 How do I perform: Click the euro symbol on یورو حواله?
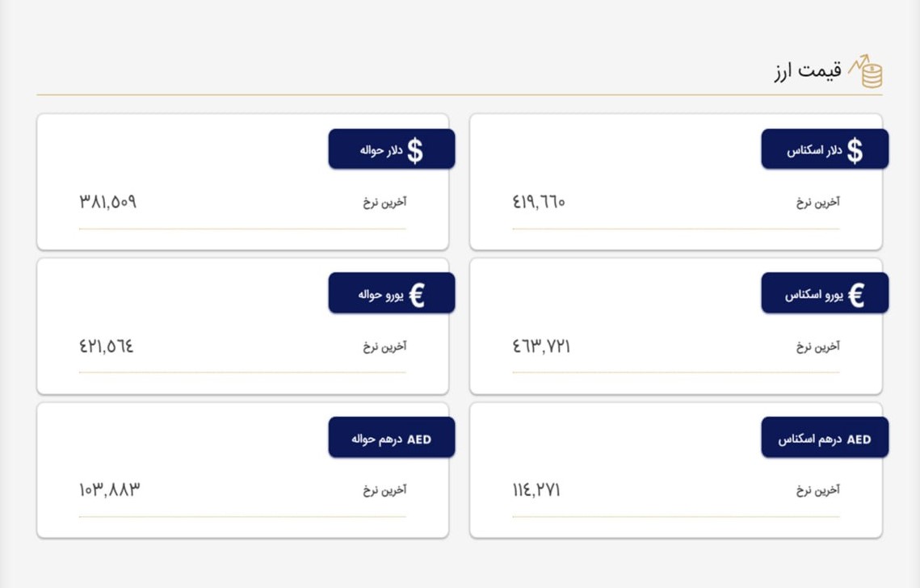click(417, 295)
